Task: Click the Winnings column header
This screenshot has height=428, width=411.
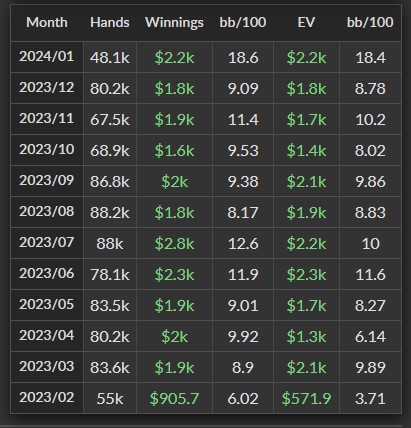Action: click(x=174, y=23)
